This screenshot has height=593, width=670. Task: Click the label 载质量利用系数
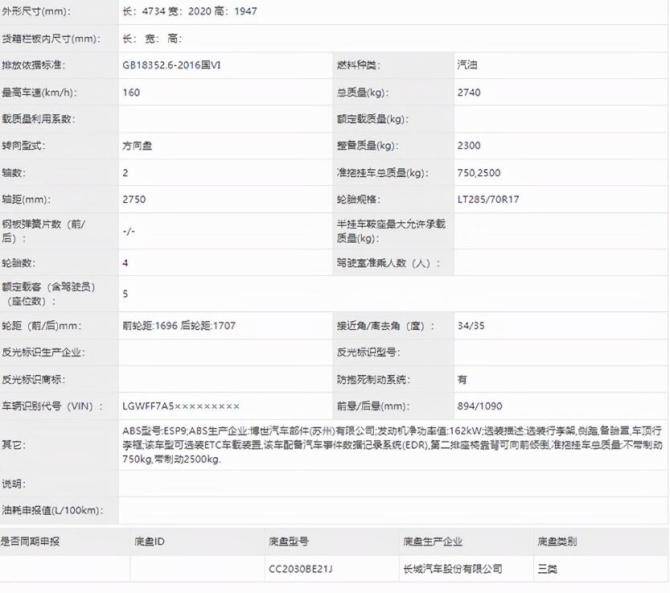[38, 119]
